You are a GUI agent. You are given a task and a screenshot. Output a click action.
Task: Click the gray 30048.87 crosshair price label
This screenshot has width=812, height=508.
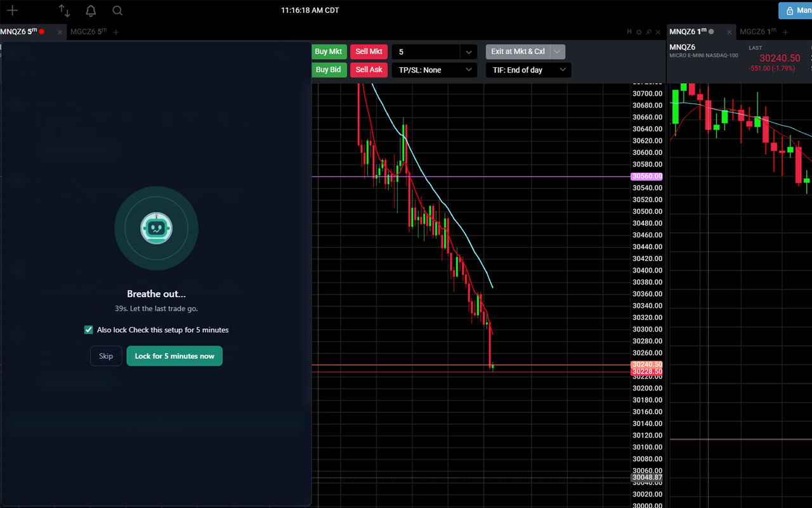[x=646, y=478]
